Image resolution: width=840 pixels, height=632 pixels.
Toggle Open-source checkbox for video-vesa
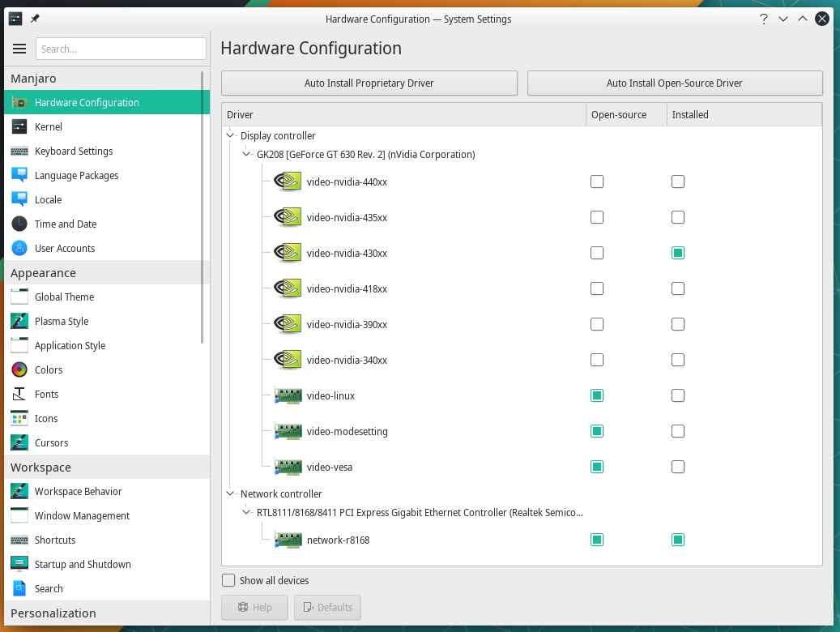[x=597, y=467]
